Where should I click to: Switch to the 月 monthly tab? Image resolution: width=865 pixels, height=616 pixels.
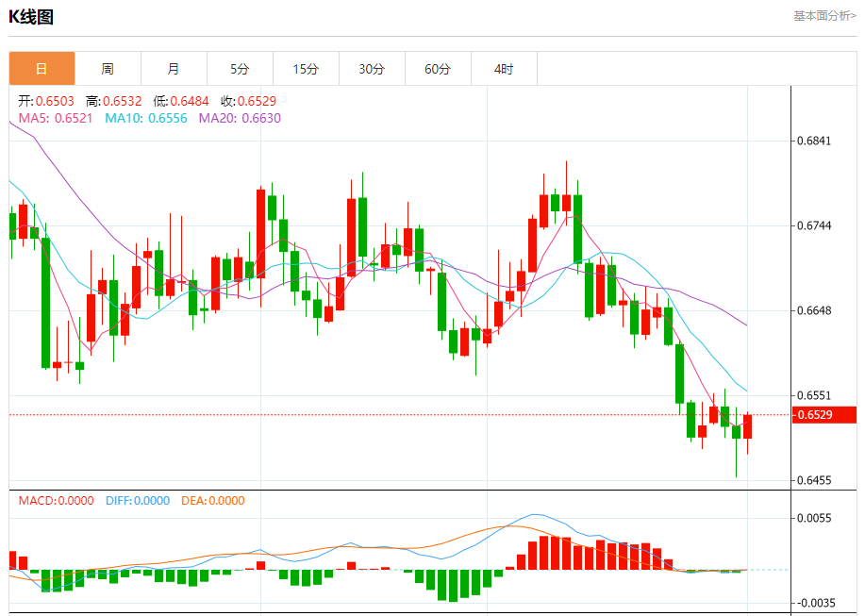pyautogui.click(x=174, y=68)
